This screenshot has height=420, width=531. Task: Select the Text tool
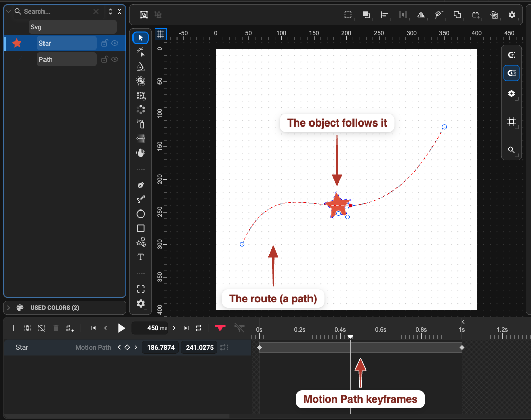(141, 257)
